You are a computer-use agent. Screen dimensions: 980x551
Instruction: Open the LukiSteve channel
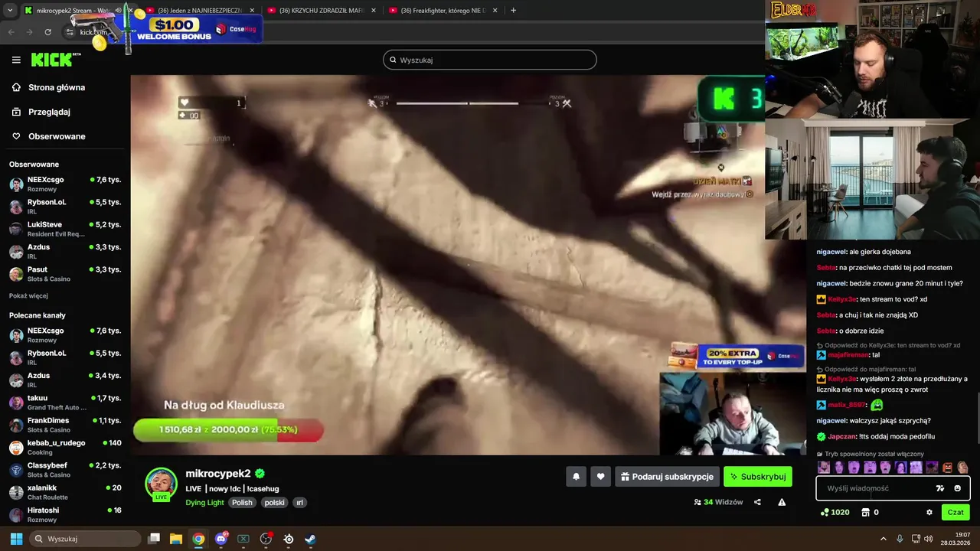pos(65,229)
